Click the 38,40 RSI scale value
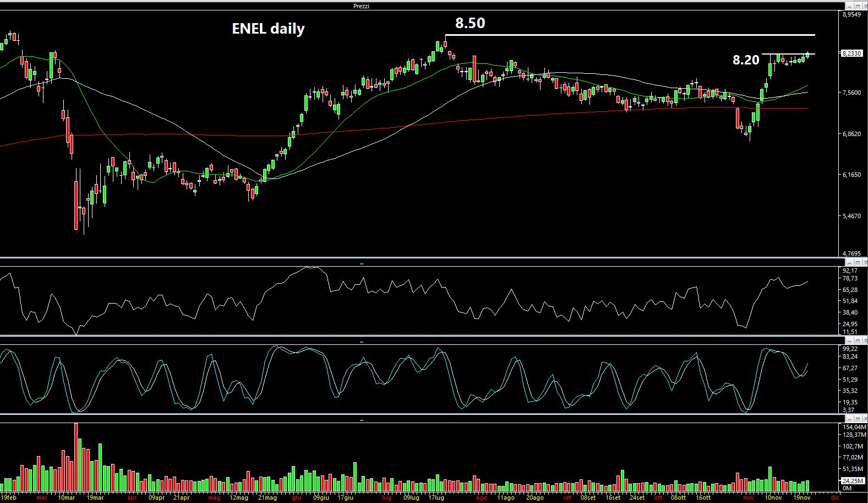The height and width of the screenshot is (503, 868). pyautogui.click(x=850, y=312)
